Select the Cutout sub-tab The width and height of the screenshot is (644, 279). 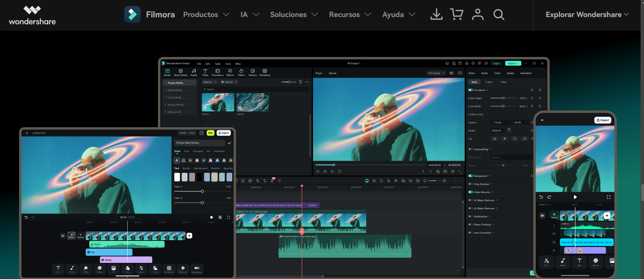click(x=489, y=82)
